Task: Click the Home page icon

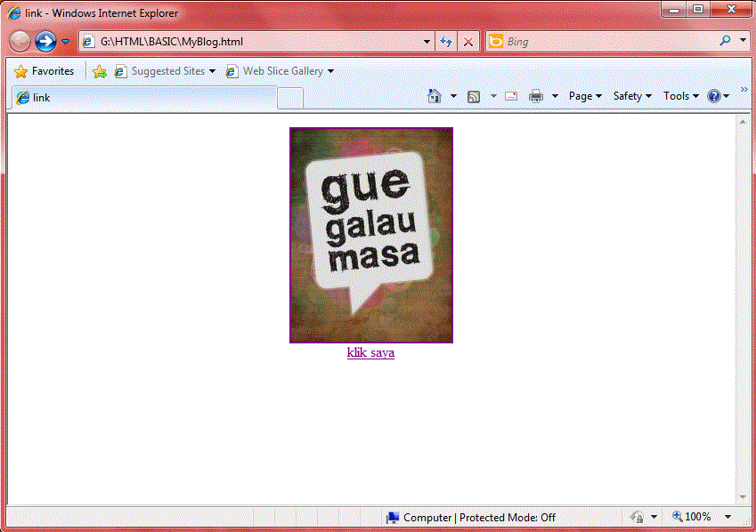Action: tap(435, 96)
